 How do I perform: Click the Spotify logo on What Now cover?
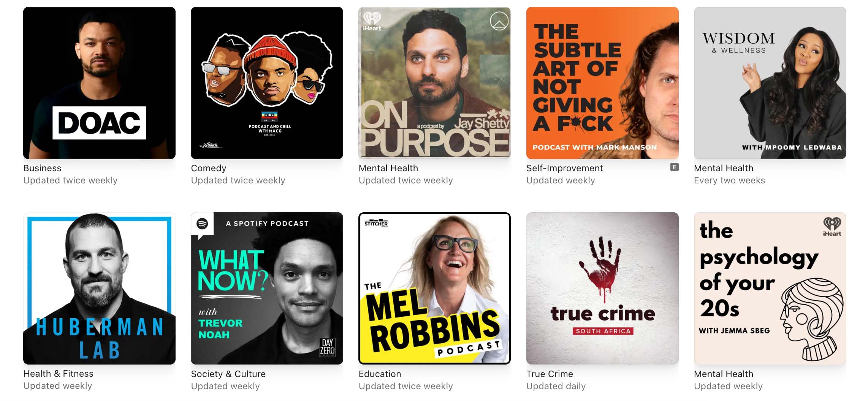(202, 224)
